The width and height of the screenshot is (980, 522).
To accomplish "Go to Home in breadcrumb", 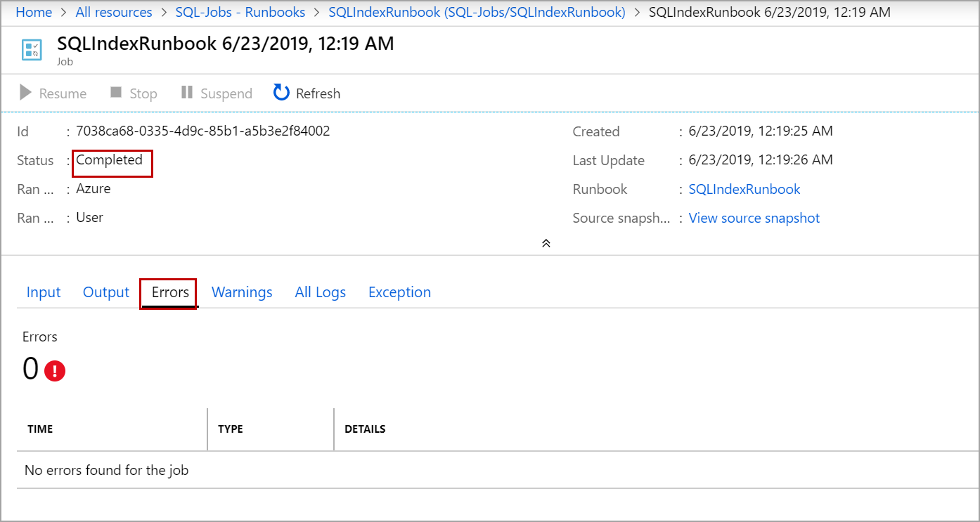I will (x=34, y=13).
